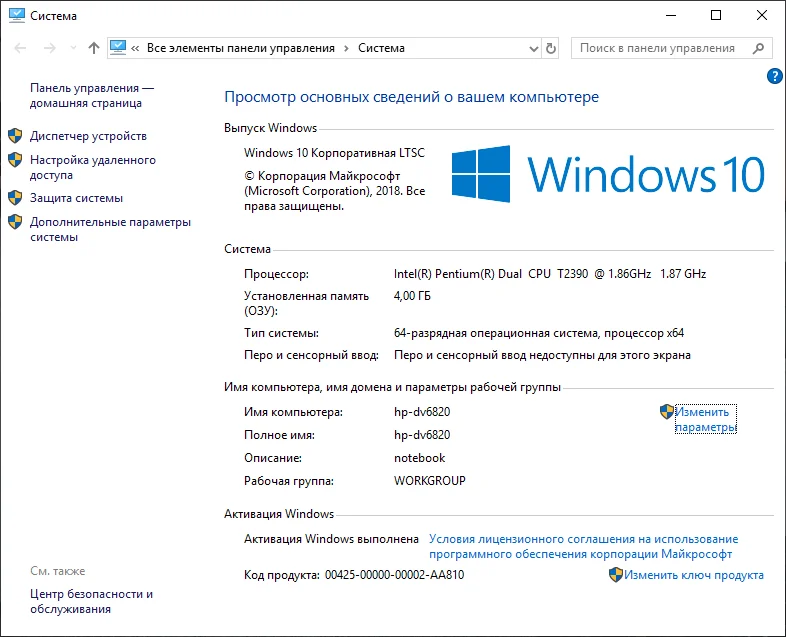Minimize the Система window
The image size is (786, 637).
point(671,16)
